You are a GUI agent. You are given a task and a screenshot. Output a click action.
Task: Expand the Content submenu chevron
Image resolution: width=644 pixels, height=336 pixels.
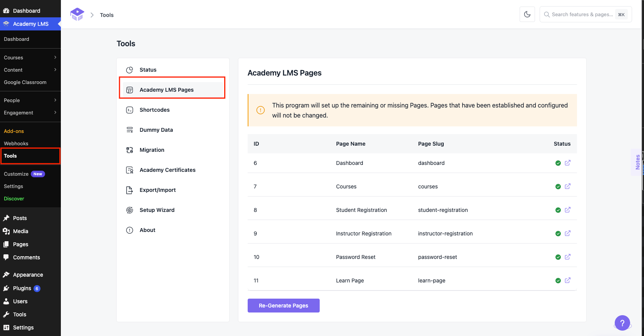pos(55,70)
